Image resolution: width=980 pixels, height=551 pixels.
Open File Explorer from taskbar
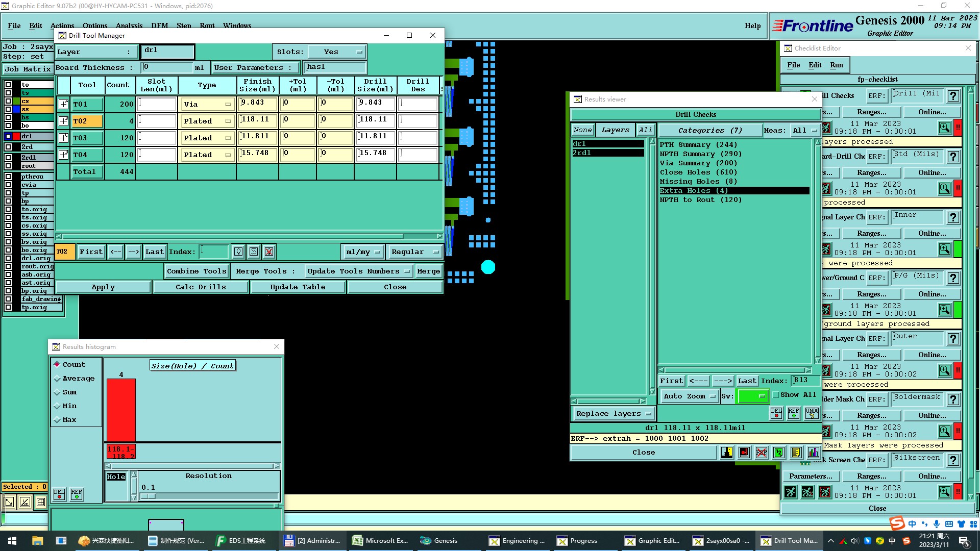(x=37, y=540)
